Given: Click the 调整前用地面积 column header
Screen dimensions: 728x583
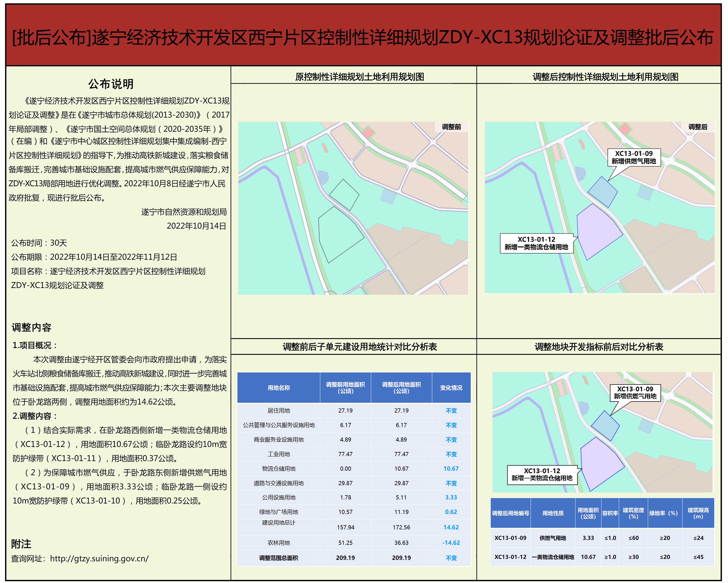Looking at the screenshot, I should pos(345,388).
